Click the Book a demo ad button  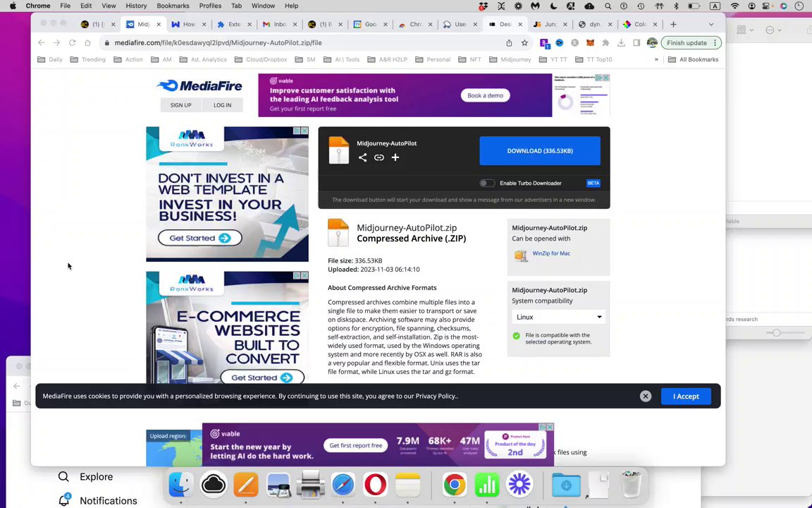[x=485, y=95]
